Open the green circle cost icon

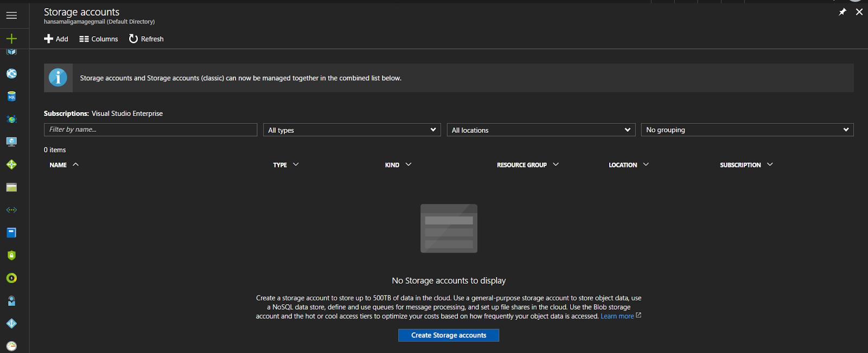(11, 278)
